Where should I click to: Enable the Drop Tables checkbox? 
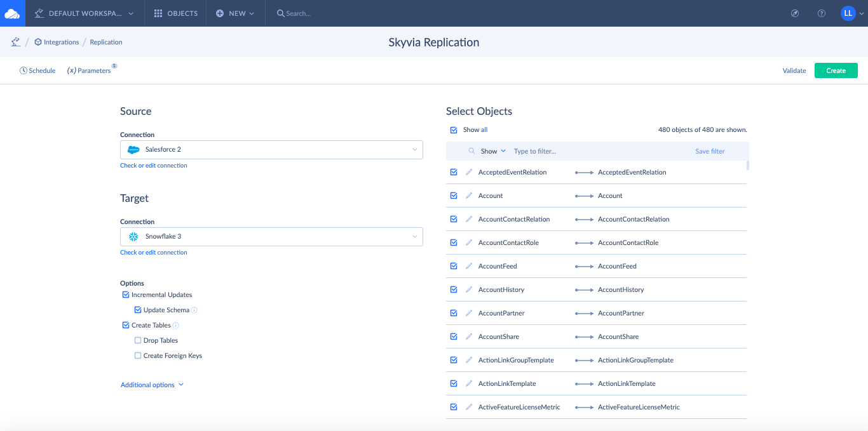pos(138,341)
